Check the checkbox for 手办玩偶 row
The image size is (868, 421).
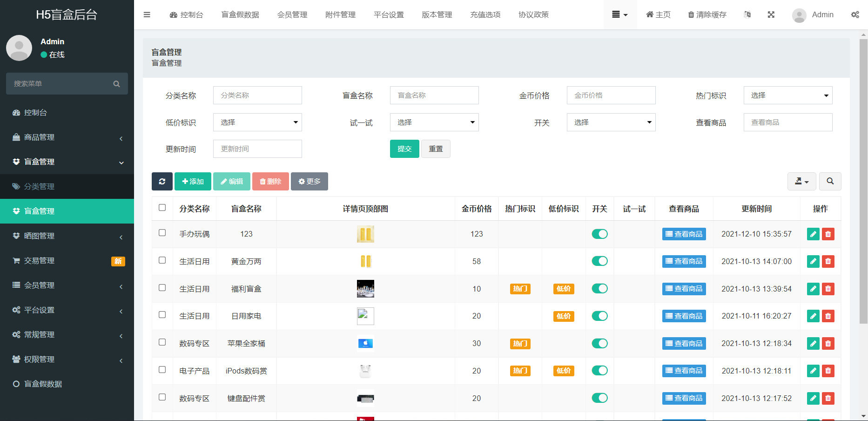click(162, 233)
